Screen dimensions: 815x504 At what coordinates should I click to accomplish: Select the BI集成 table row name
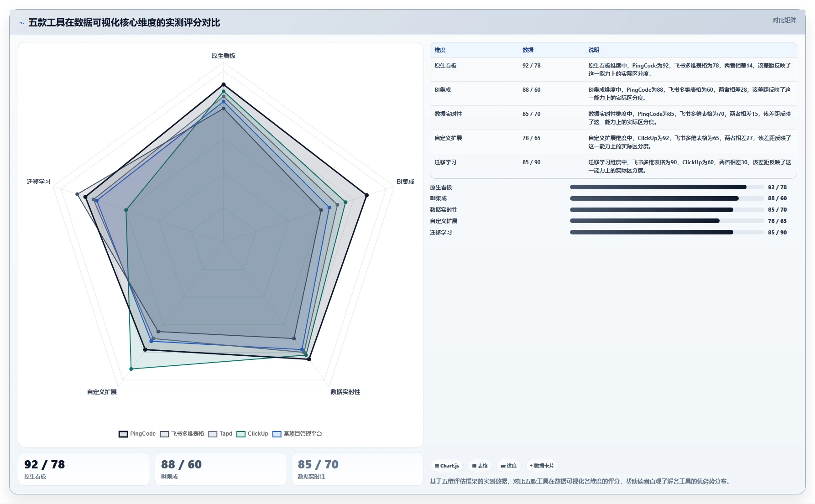tap(443, 90)
